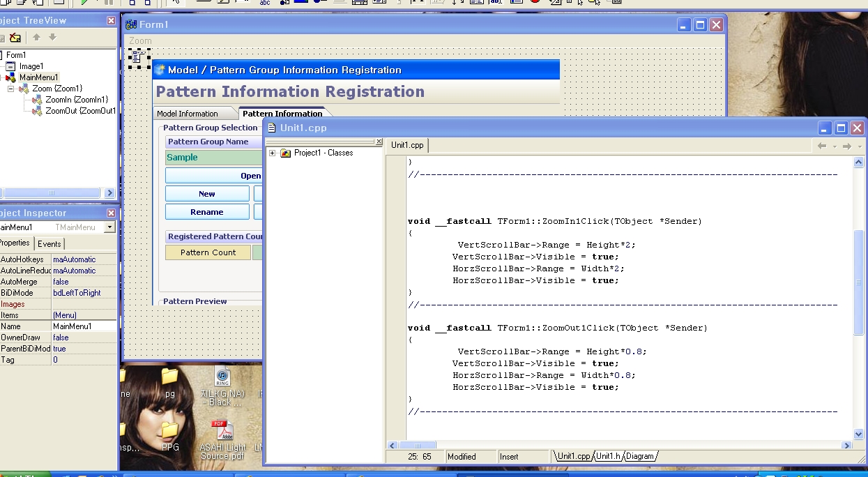Click the delete icon in Object TreeView toolbar
Screen dimensions: 868x477
pos(15,38)
